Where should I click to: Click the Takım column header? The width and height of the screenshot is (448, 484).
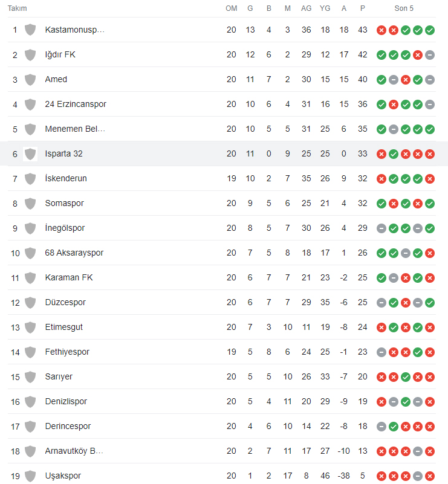point(18,8)
